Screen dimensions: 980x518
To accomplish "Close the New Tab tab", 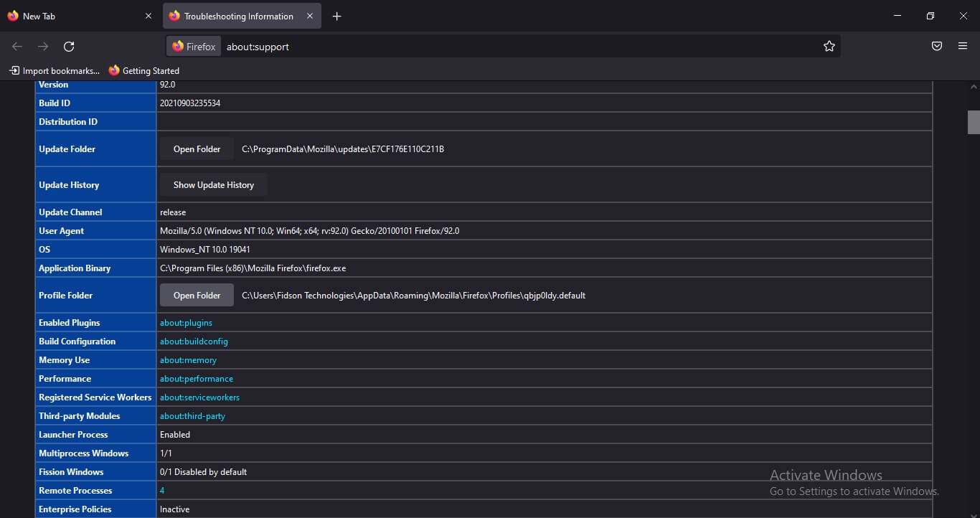I will pos(149,16).
